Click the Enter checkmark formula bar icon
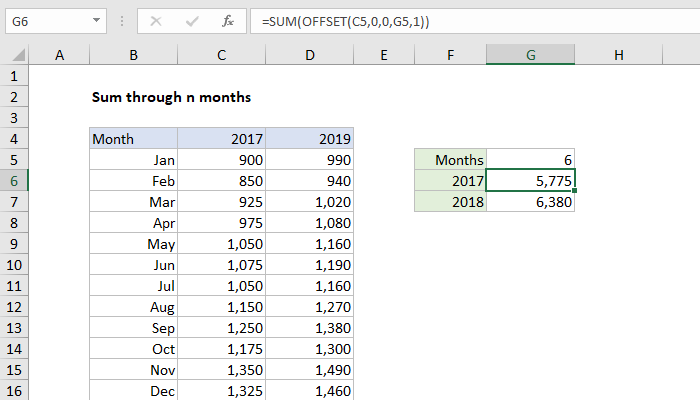 click(191, 20)
